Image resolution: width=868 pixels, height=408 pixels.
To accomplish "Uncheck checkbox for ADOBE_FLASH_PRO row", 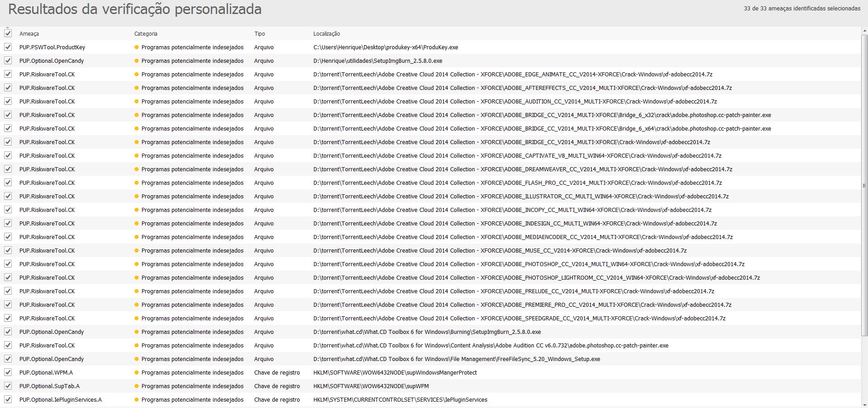I will (x=8, y=183).
